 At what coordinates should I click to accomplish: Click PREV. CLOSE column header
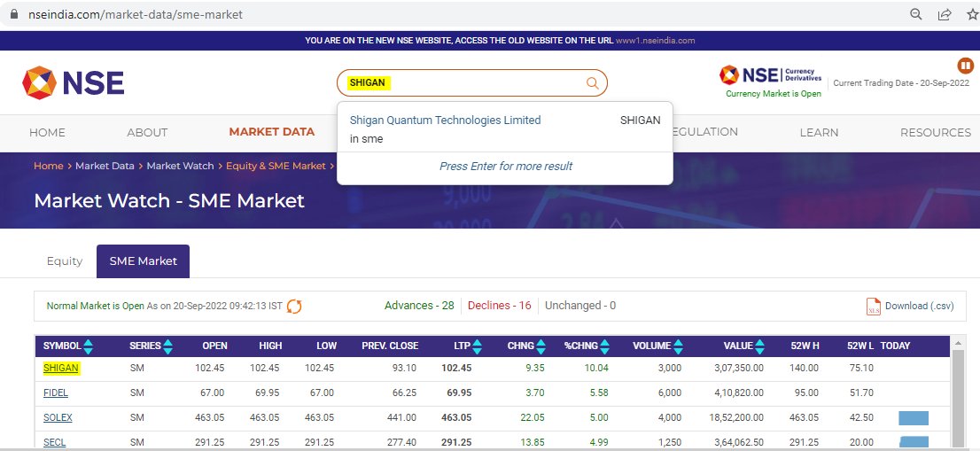[x=390, y=346]
